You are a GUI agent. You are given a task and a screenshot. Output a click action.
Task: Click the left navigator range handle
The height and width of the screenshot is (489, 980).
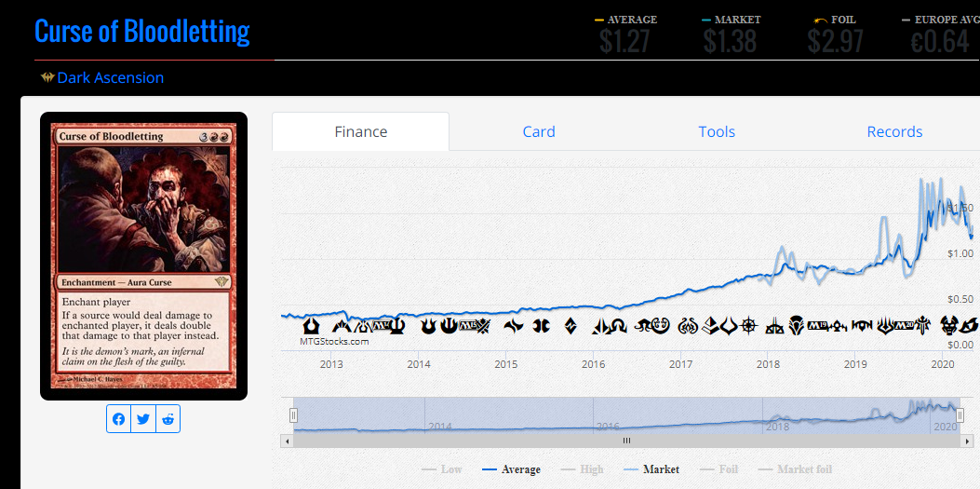pos(293,415)
